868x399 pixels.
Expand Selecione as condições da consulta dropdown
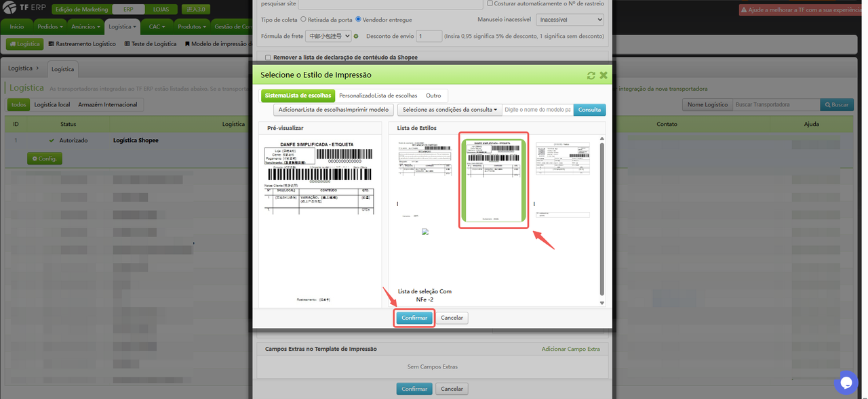pos(449,109)
